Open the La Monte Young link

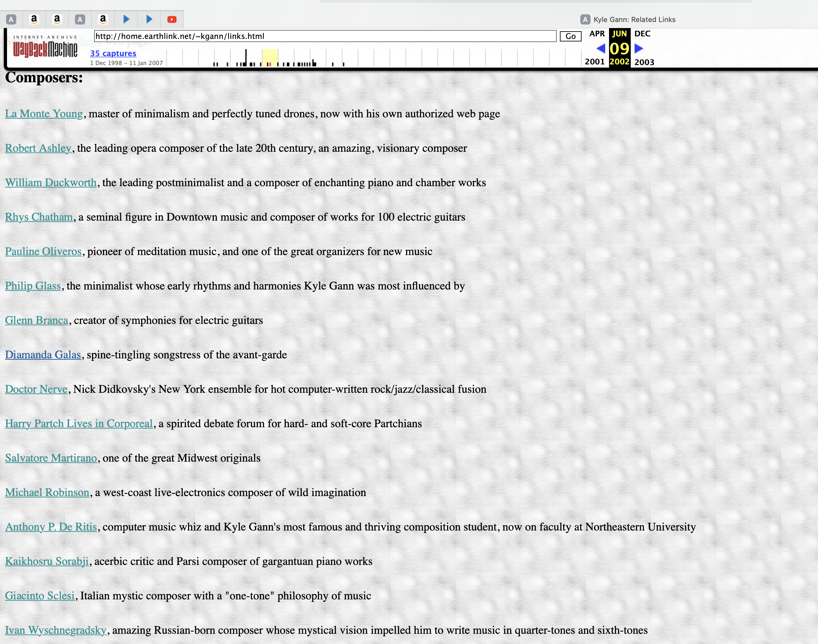[x=44, y=114]
